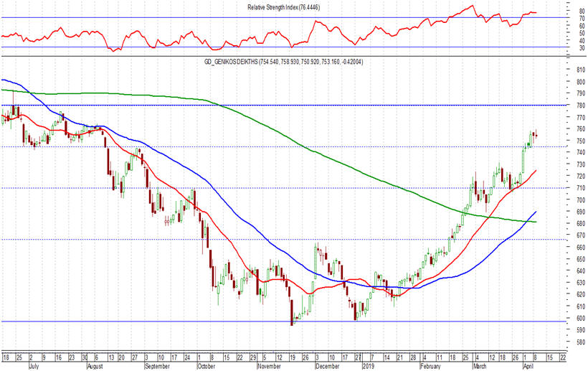Select the 50 value on the RSI scale
This screenshot has height=371, width=588.
click(582, 33)
